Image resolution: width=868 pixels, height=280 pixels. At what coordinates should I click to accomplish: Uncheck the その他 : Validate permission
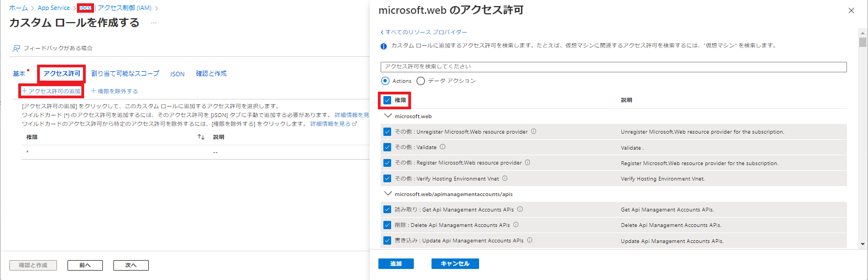point(387,147)
